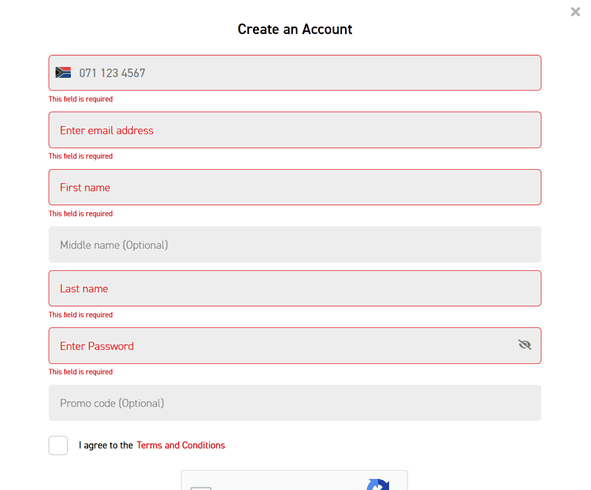
Task: Click the 'I agree to the' label text
Action: pyautogui.click(x=106, y=445)
